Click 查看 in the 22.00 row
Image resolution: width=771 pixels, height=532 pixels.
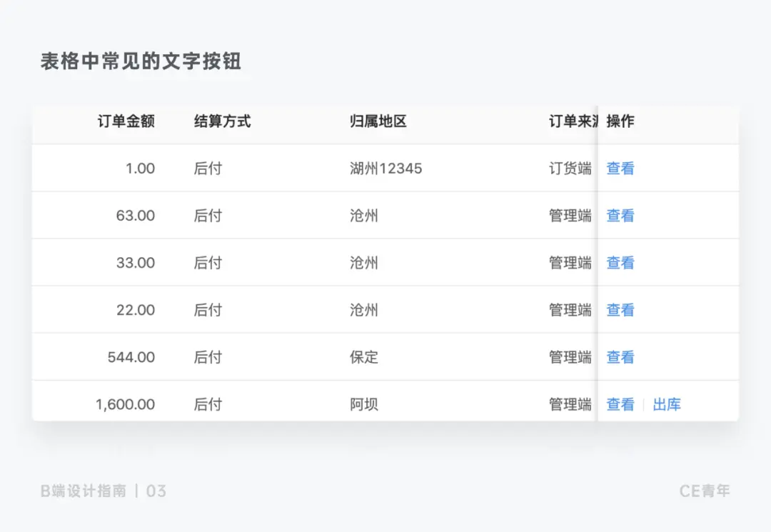620,310
